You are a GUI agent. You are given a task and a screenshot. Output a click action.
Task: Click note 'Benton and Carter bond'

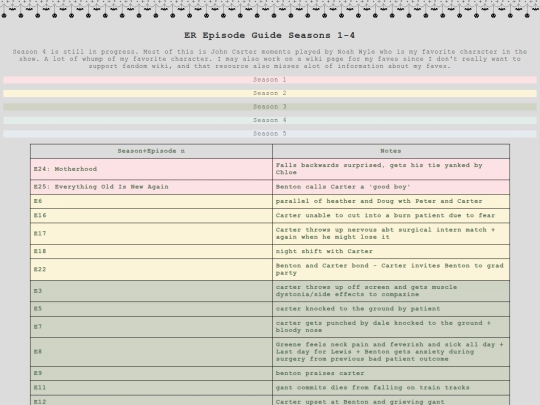click(391, 269)
